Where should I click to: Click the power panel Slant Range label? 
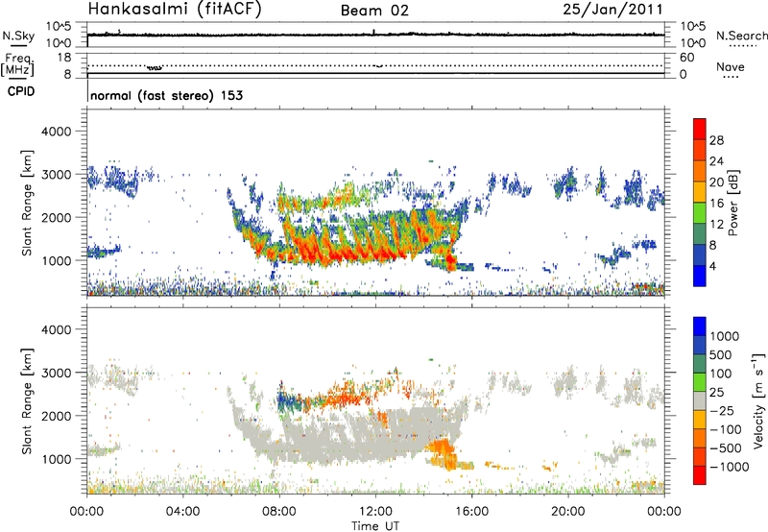point(27,203)
